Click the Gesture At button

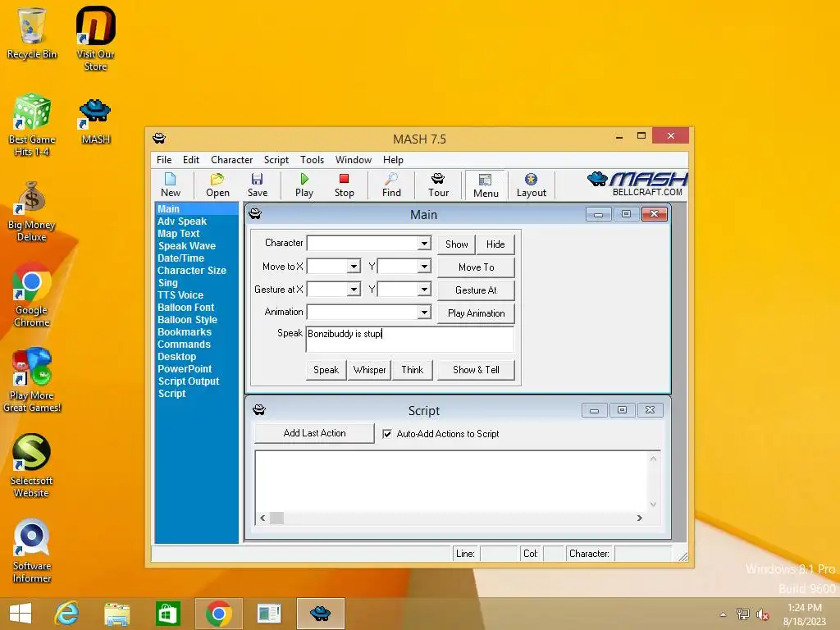click(x=477, y=290)
